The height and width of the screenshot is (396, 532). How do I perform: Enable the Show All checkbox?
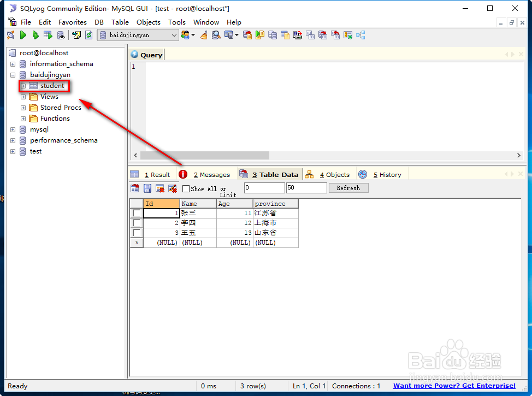[x=186, y=188]
